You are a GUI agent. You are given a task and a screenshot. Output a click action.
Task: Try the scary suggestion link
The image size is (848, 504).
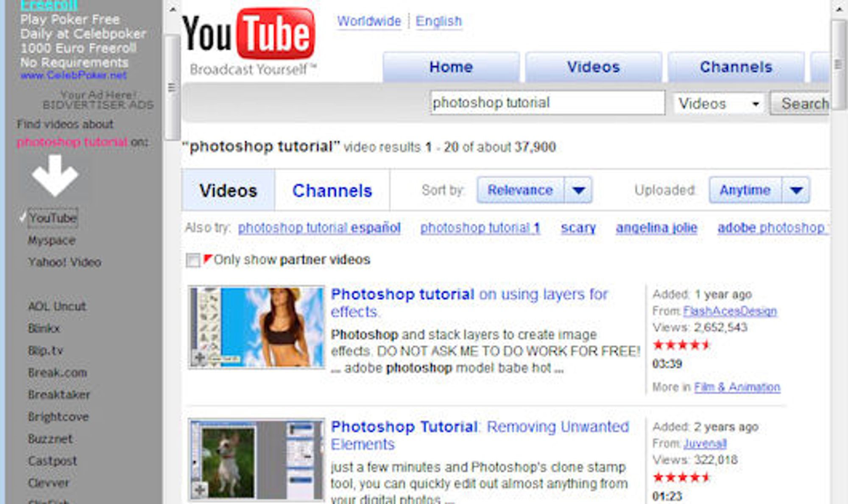578,228
